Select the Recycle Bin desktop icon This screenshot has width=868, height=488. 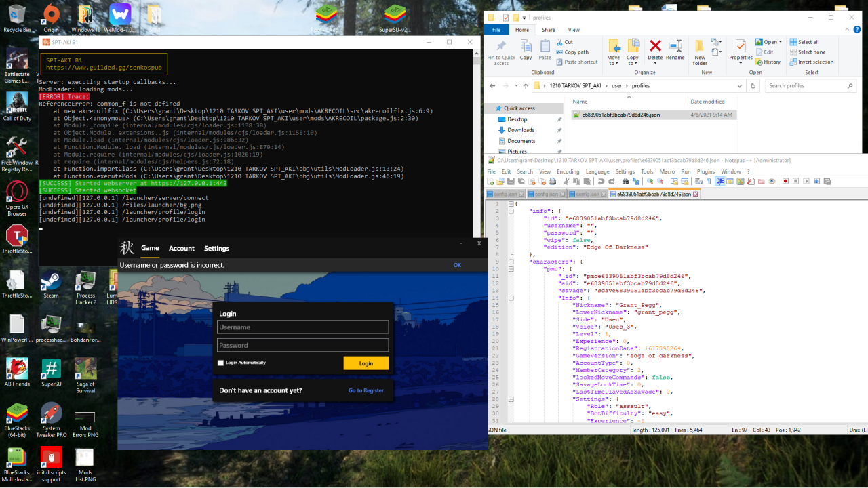point(16,18)
